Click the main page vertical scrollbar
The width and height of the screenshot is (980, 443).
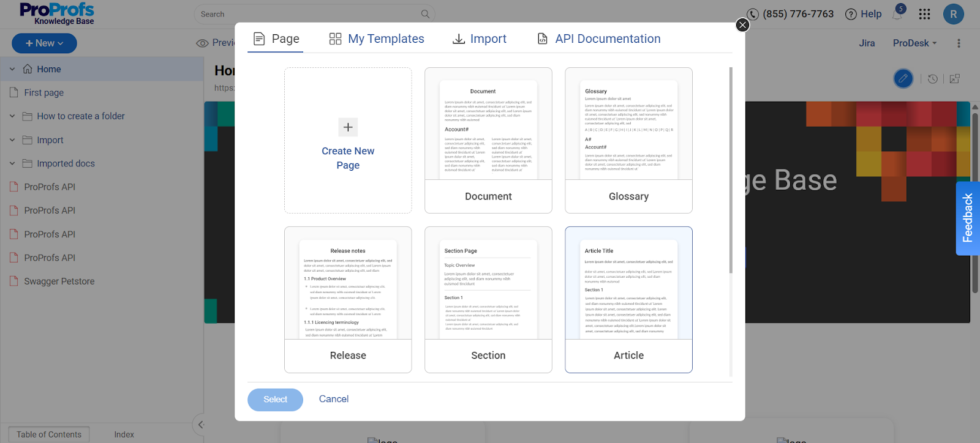(975, 202)
